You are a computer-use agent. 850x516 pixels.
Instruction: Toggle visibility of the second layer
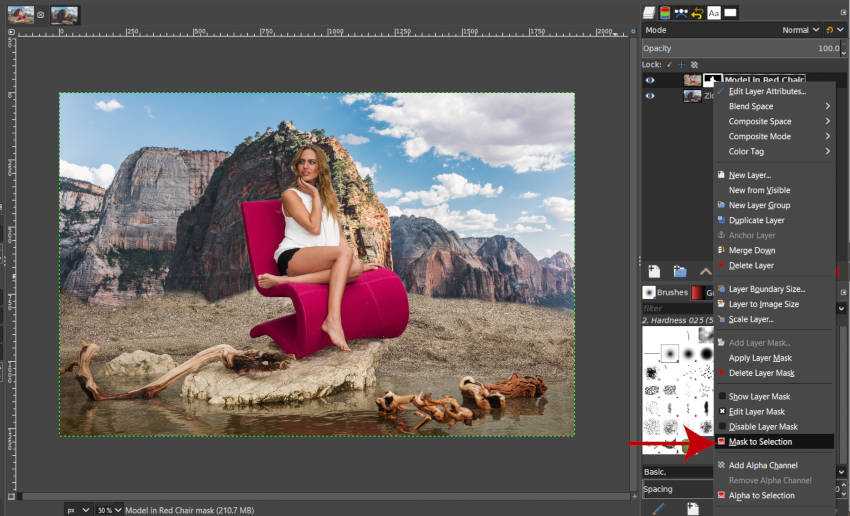[650, 96]
